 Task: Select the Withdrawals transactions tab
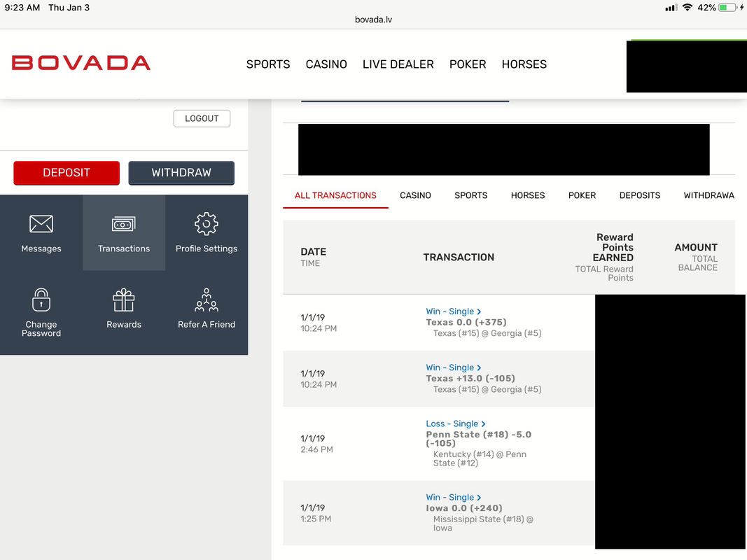pos(709,195)
